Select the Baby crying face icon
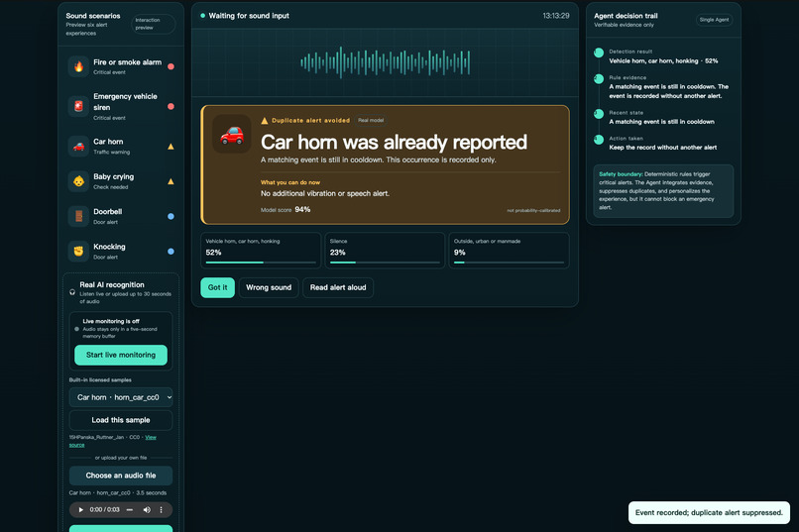 (x=78, y=181)
